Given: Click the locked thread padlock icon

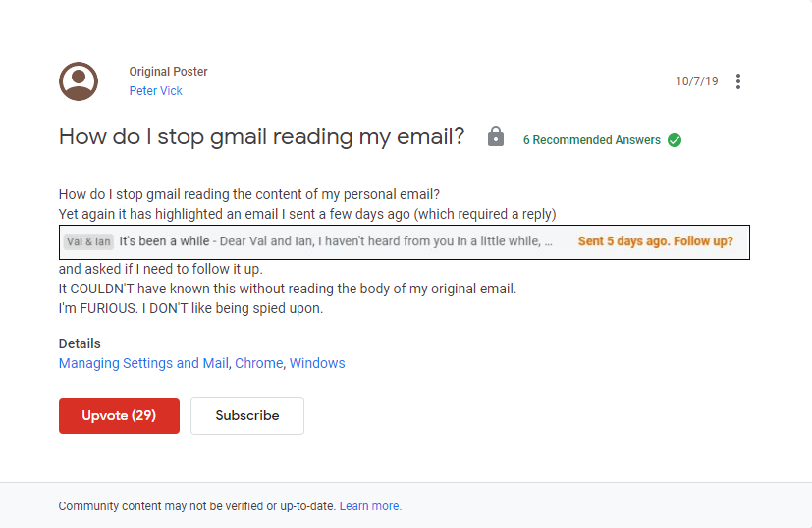Looking at the screenshot, I should [x=496, y=136].
